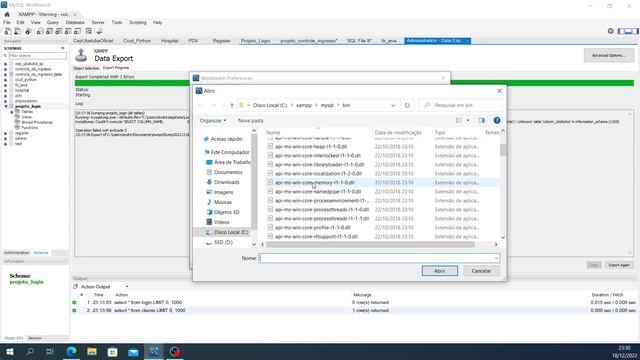The width and height of the screenshot is (640, 360).
Task: Click the Windows Start button
Action: [x=10, y=351]
